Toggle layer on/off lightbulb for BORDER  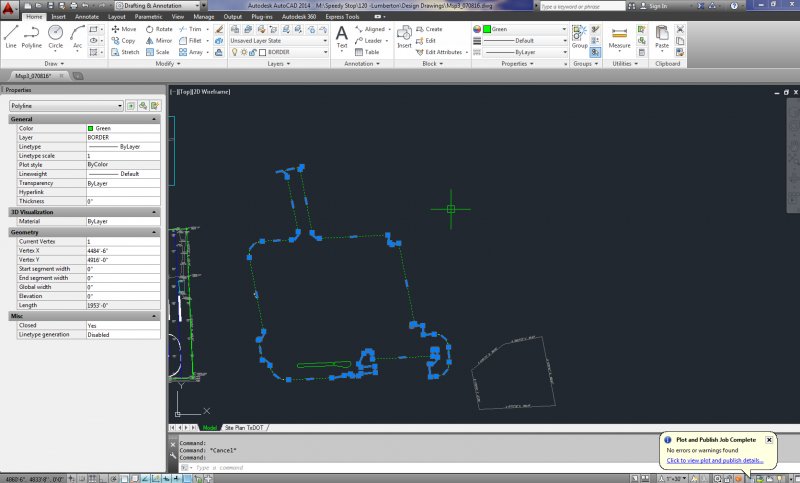235,52
